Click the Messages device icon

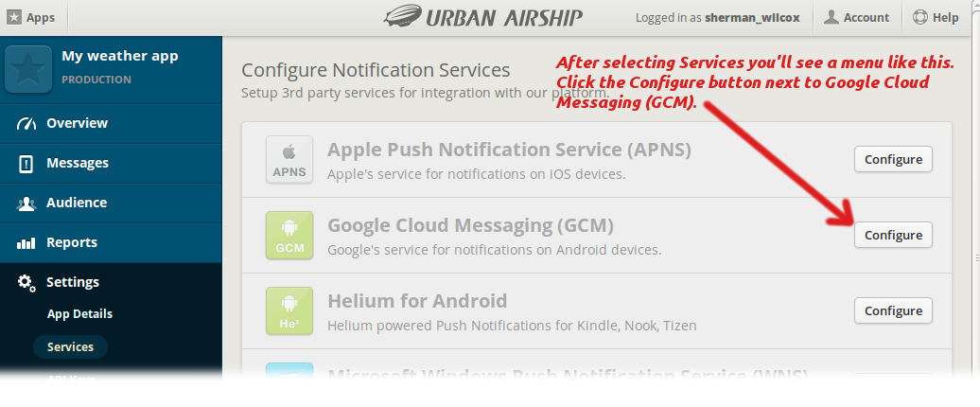[26, 164]
